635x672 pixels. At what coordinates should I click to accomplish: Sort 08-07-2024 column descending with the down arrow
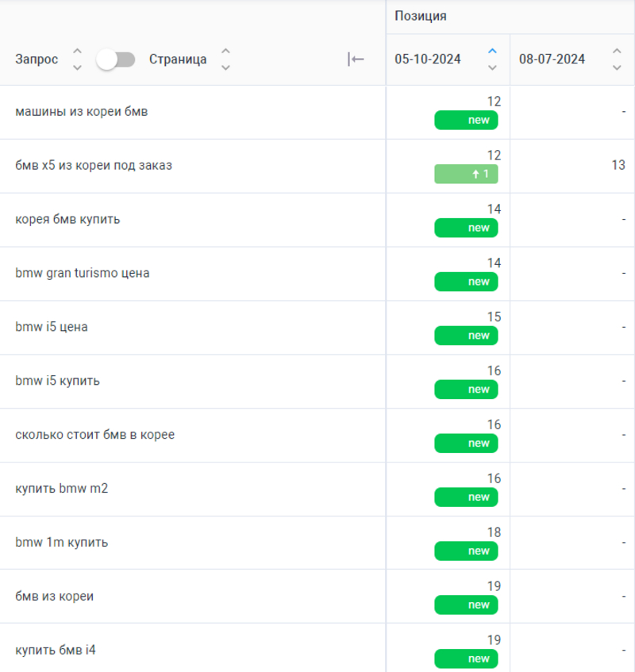[x=617, y=67]
